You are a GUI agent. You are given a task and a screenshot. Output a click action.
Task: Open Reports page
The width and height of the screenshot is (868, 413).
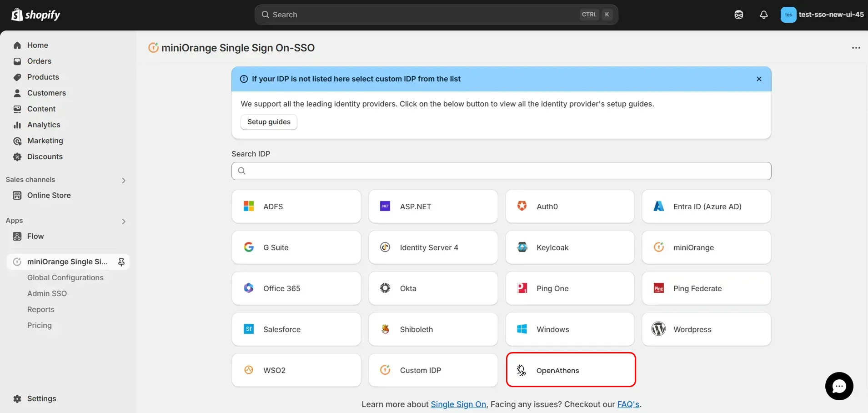pyautogui.click(x=41, y=309)
